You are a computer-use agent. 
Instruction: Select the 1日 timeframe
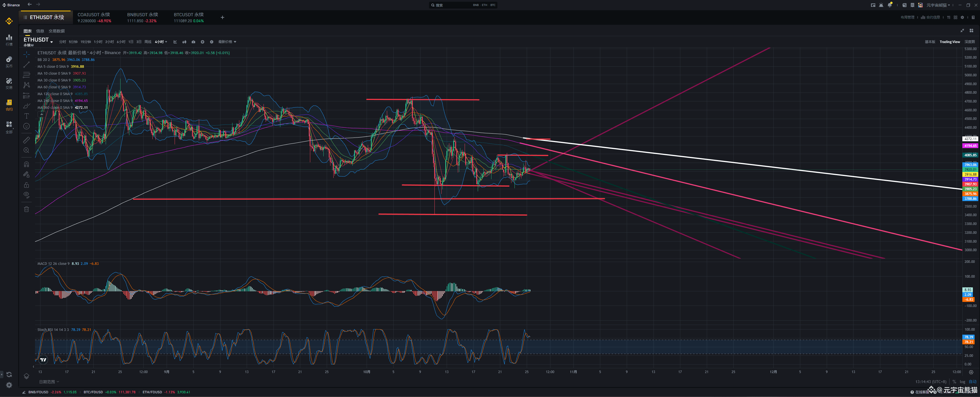tap(130, 42)
